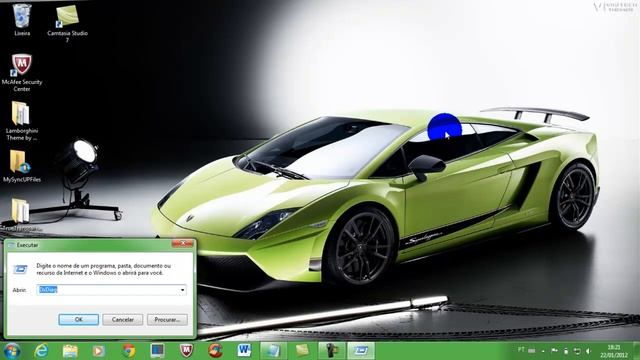Expand the Abrir combo box dropdown arrow
640x360 pixels.
[182, 290]
